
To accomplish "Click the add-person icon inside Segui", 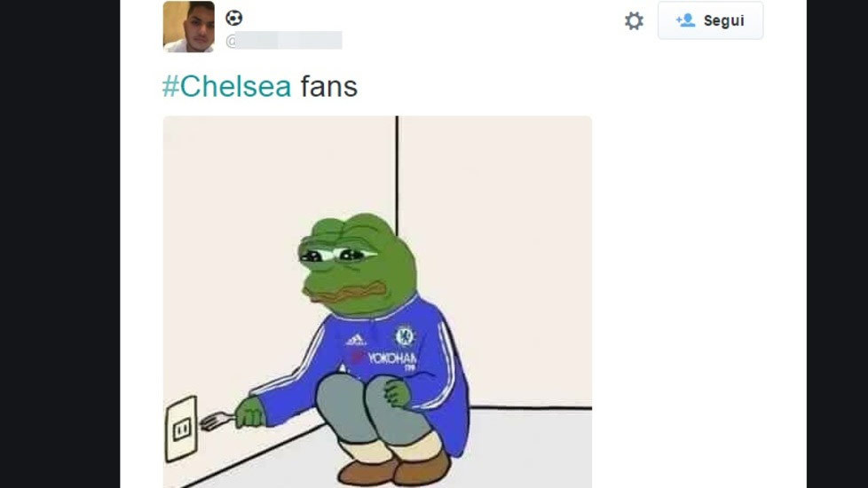I will pyautogui.click(x=685, y=20).
